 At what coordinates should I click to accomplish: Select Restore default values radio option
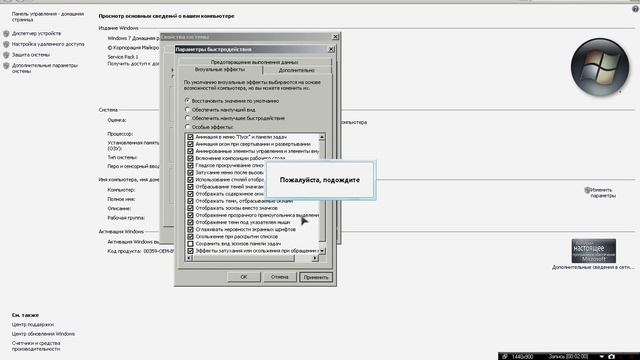[x=187, y=100]
